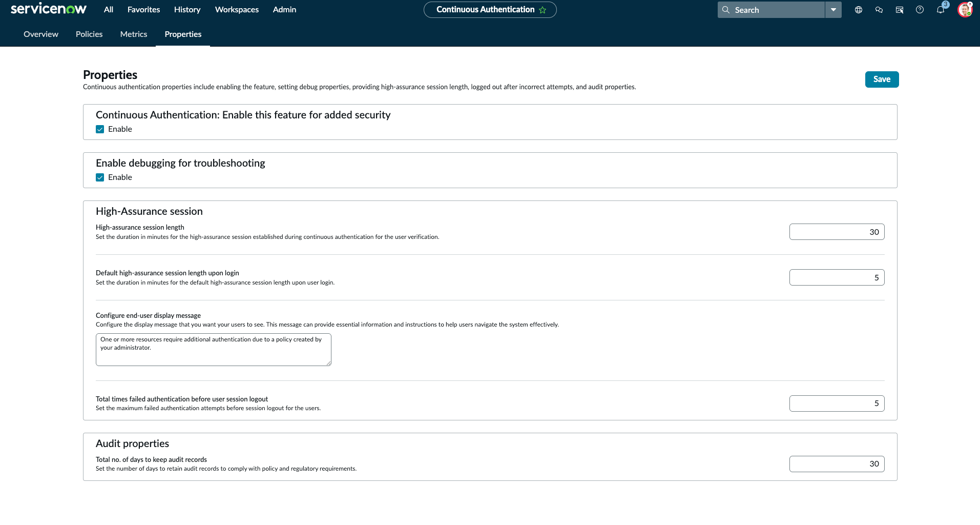
Task: Save the properties
Action: coord(882,79)
